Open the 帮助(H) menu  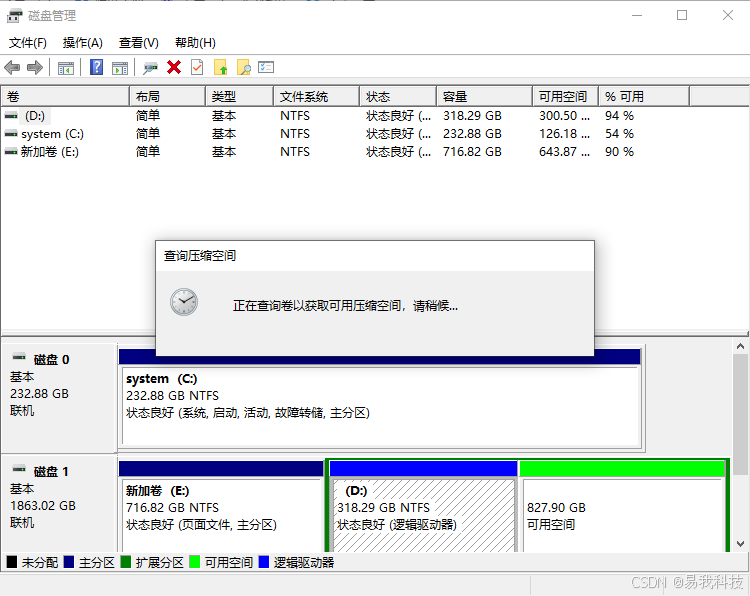pyautogui.click(x=195, y=43)
